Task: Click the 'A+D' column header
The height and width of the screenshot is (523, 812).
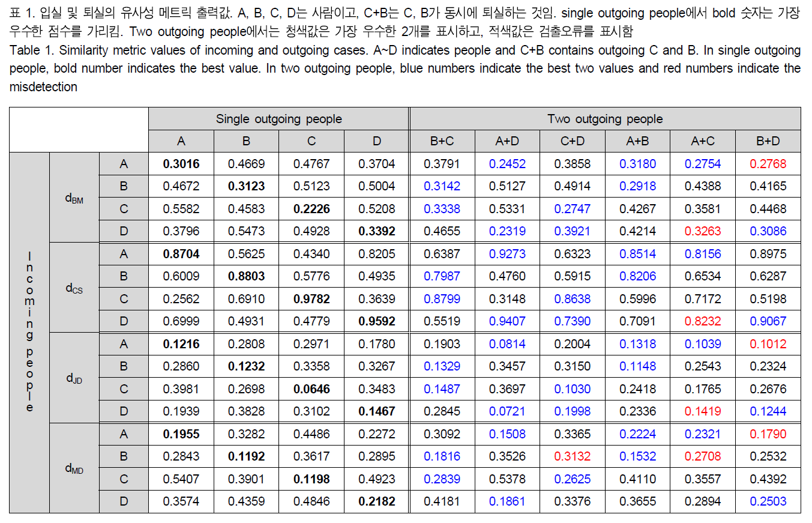Action: [x=507, y=141]
